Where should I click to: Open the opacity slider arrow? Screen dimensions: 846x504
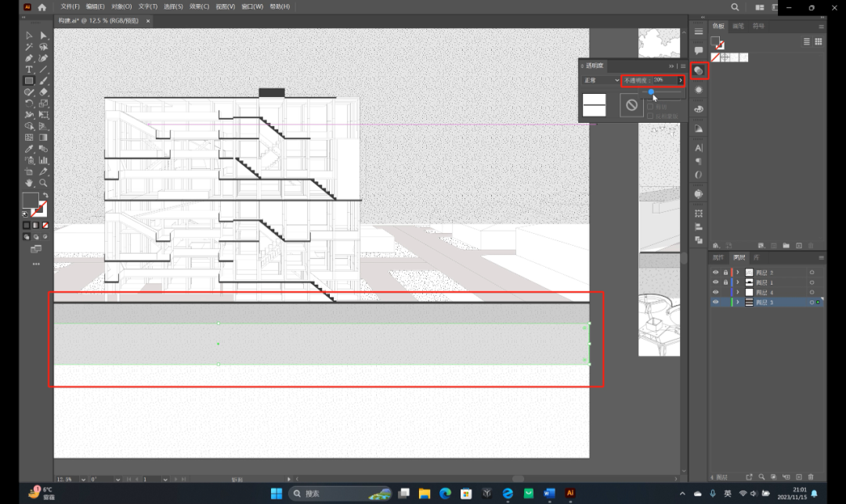point(681,81)
